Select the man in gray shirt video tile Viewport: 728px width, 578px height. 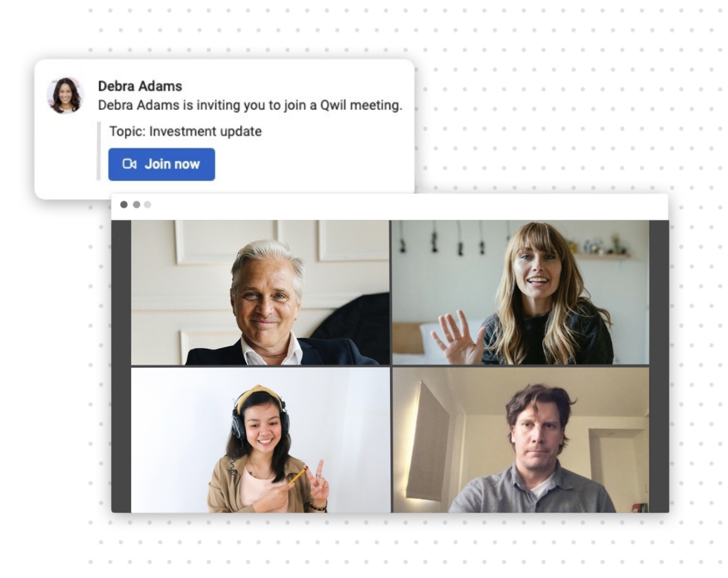(x=520, y=440)
